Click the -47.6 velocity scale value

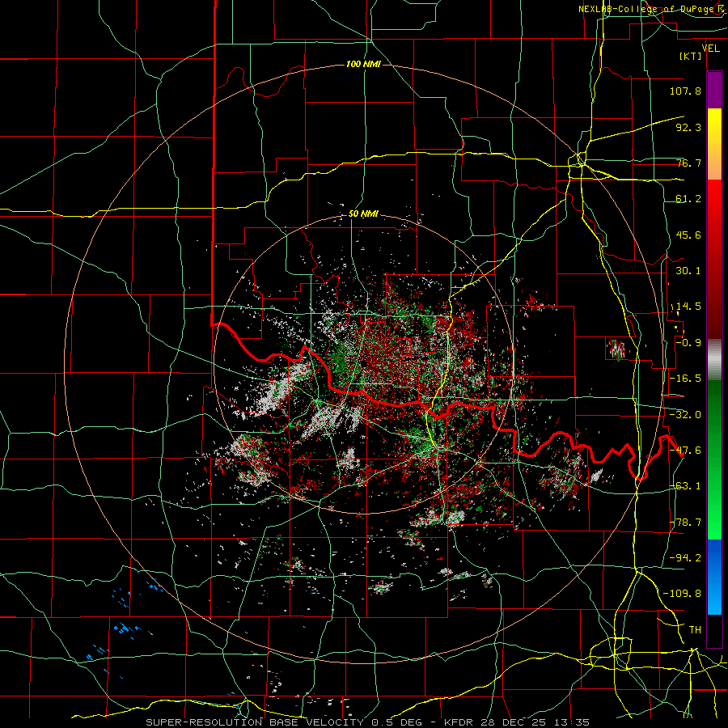[685, 451]
